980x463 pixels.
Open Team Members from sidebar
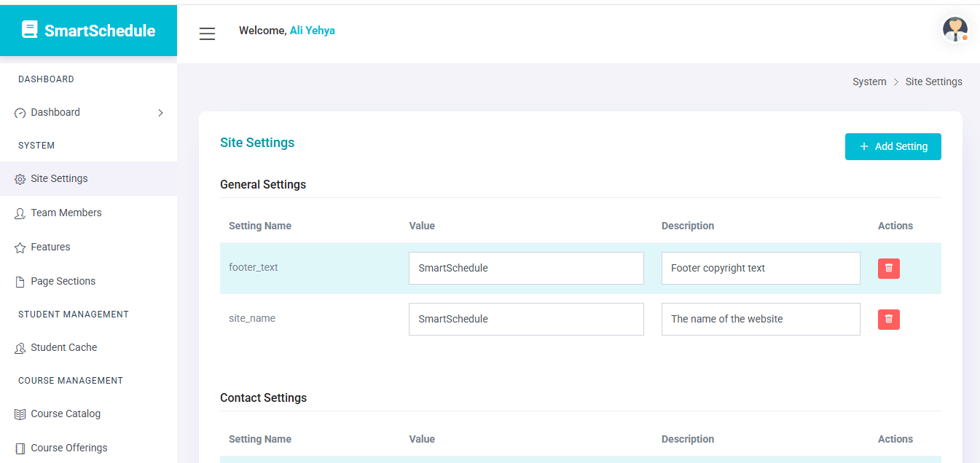(x=66, y=213)
